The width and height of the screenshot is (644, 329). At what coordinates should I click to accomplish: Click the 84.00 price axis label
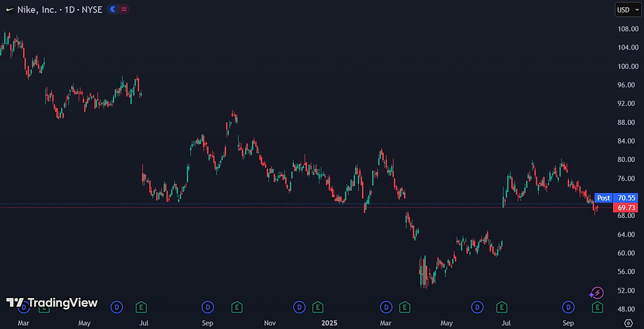(x=627, y=141)
